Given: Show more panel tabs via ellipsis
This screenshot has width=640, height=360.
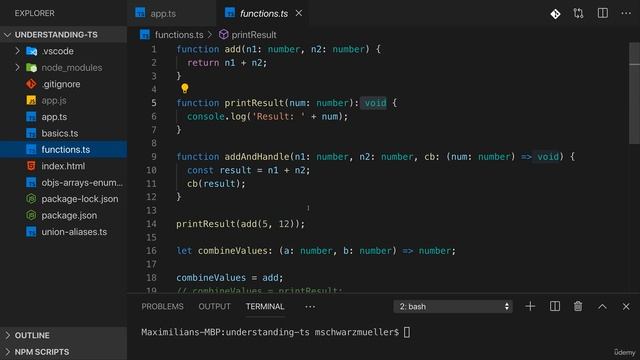Looking at the screenshot, I should 310,307.
